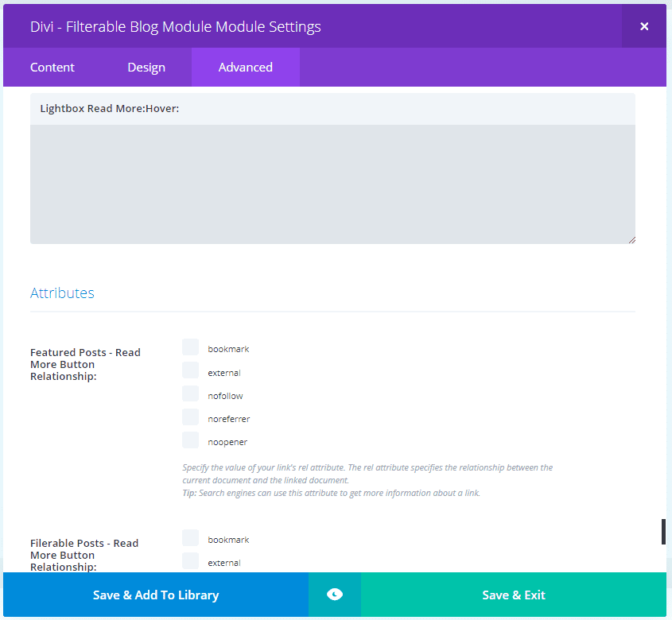
Task: Click the eye preview icon
Action: pyautogui.click(x=335, y=595)
